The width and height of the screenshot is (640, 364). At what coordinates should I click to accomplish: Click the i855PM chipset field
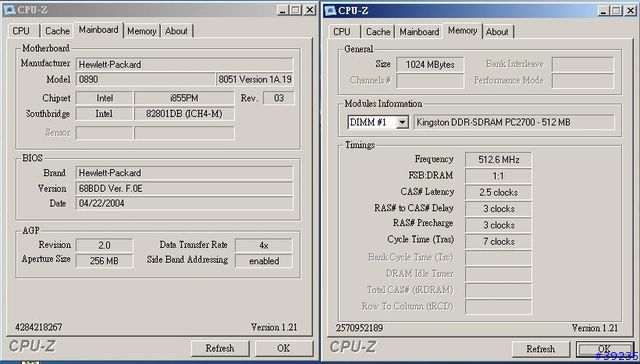[x=184, y=98]
